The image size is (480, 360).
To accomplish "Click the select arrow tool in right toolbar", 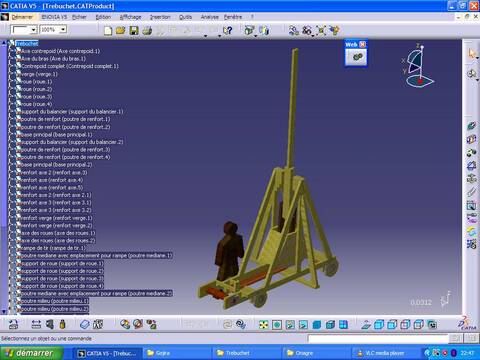I will click(x=471, y=53).
